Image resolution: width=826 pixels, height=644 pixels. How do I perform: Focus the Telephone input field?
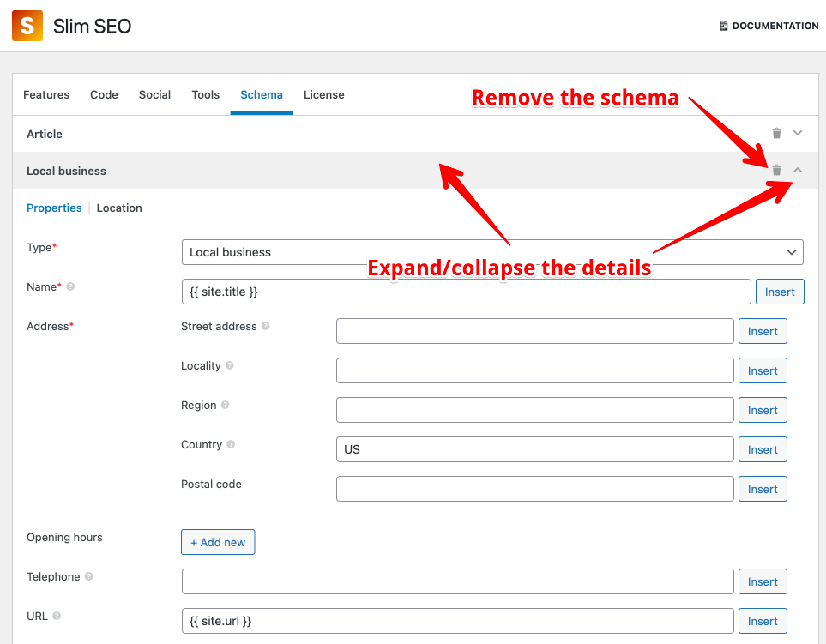(x=457, y=582)
